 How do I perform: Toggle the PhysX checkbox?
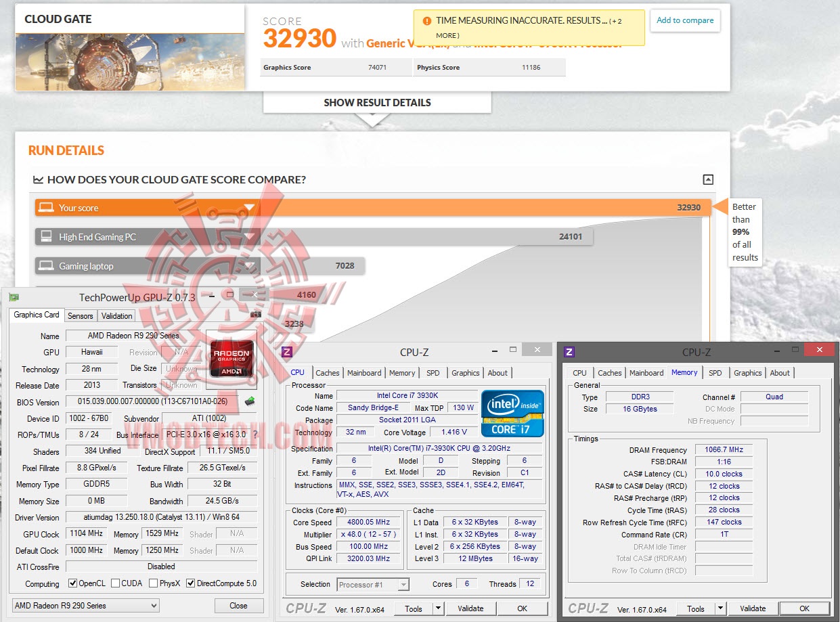coord(154,583)
